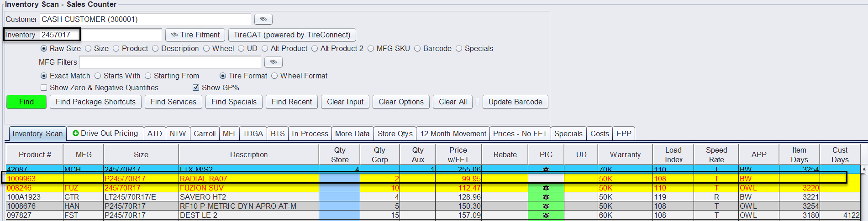Viewport: 868px width, 221px height.
Task: Click the MFG Filters binoculars button
Action: coord(273,62)
